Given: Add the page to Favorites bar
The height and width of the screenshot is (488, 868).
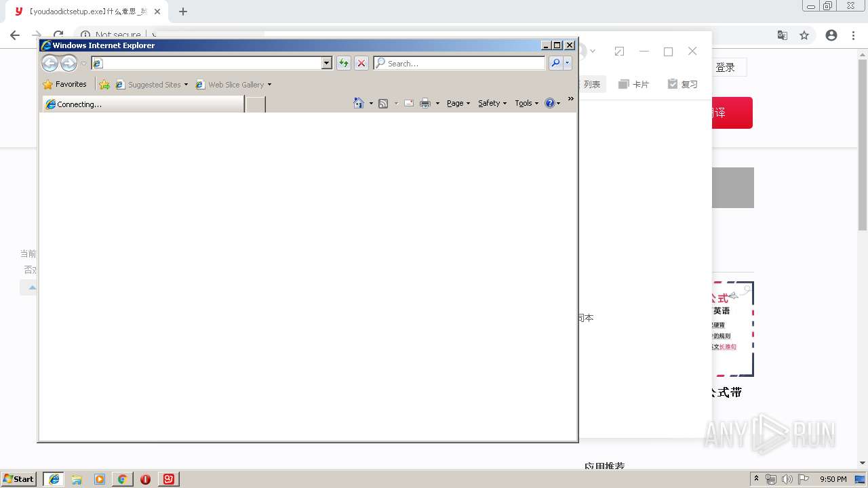Looking at the screenshot, I should point(104,85).
